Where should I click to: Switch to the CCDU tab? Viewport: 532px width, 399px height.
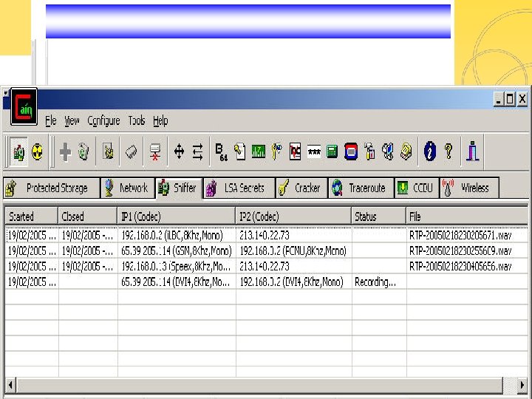click(417, 188)
